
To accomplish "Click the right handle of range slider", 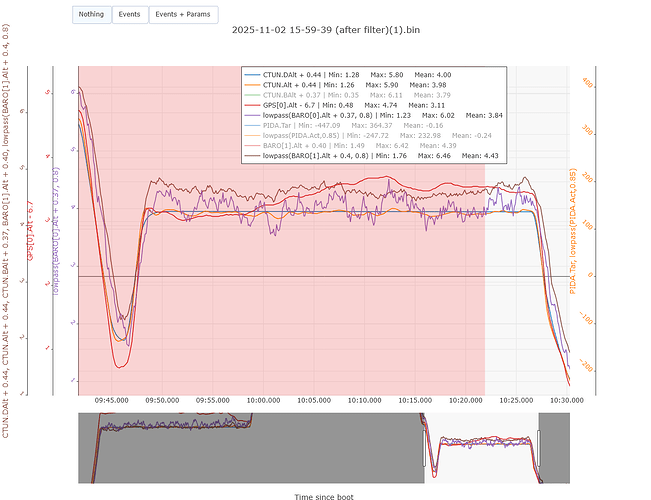I will pyautogui.click(x=538, y=441).
